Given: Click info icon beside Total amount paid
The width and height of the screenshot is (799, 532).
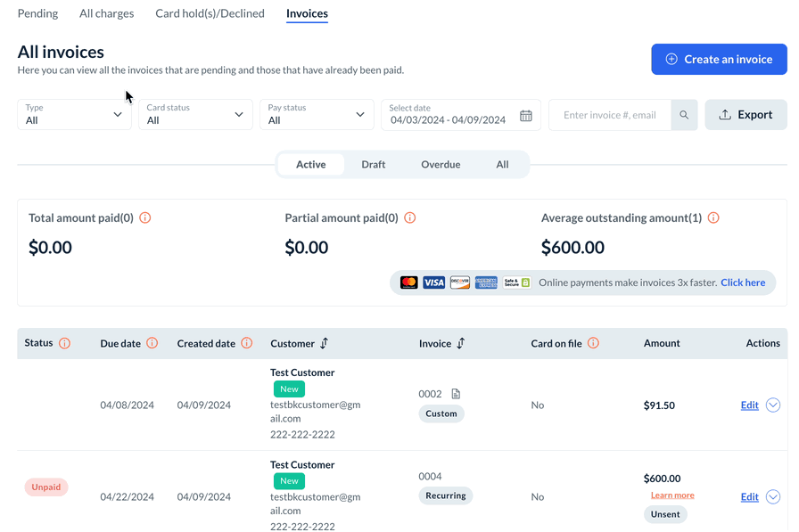Looking at the screenshot, I should (145, 217).
